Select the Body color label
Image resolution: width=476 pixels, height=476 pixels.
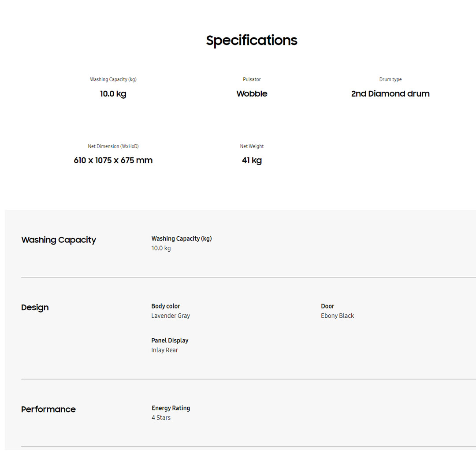(166, 306)
